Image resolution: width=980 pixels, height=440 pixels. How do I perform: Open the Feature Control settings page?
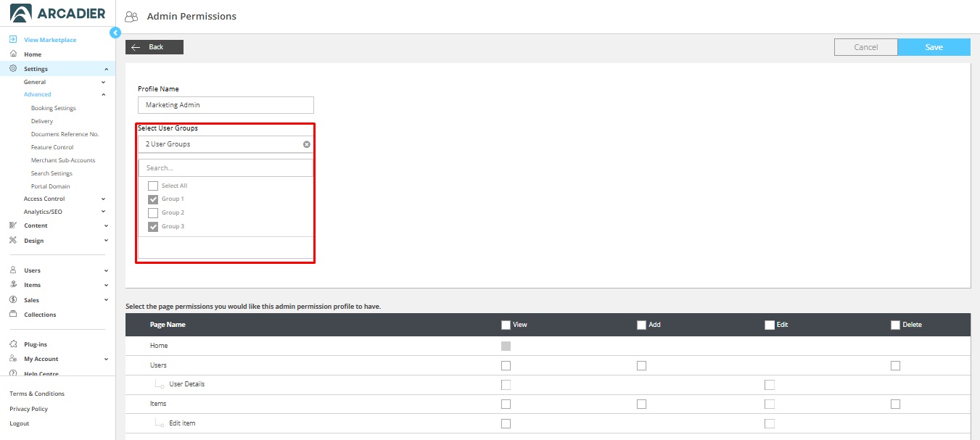tap(52, 147)
